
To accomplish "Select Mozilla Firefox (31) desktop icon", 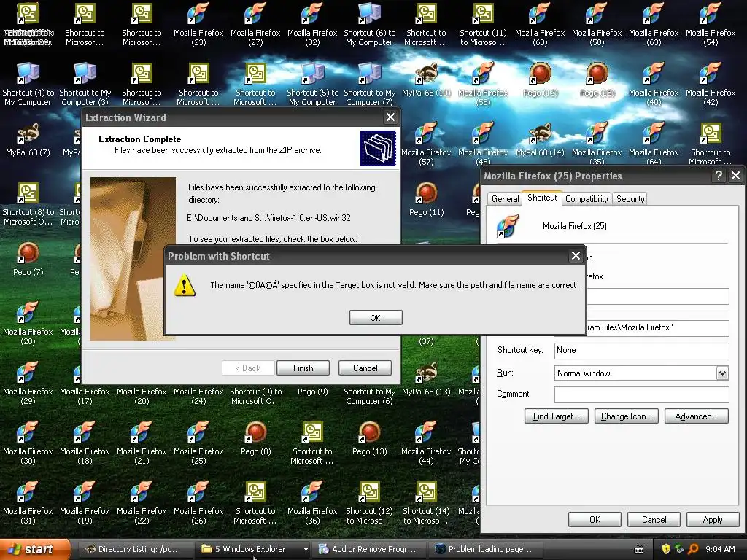I will coord(28,503).
